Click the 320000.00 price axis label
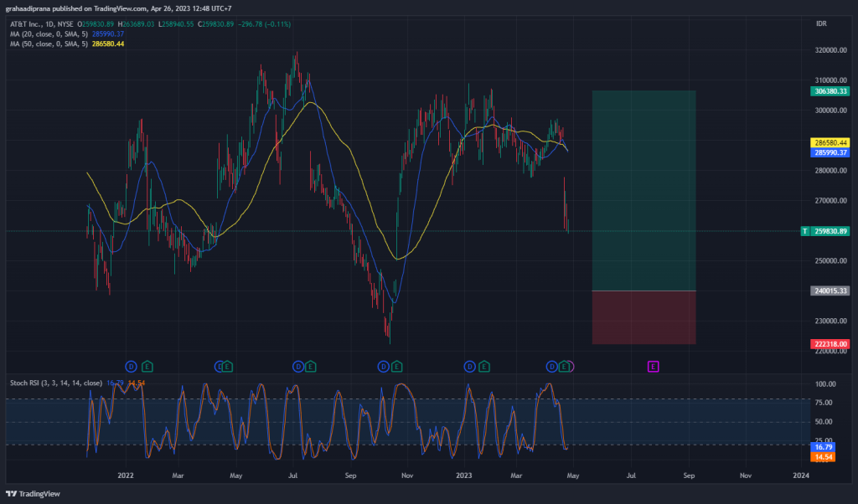The width and height of the screenshot is (858, 504). point(830,50)
